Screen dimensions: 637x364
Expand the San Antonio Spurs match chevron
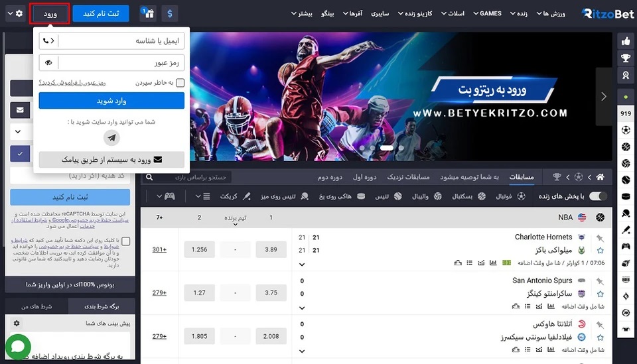tap(302, 308)
